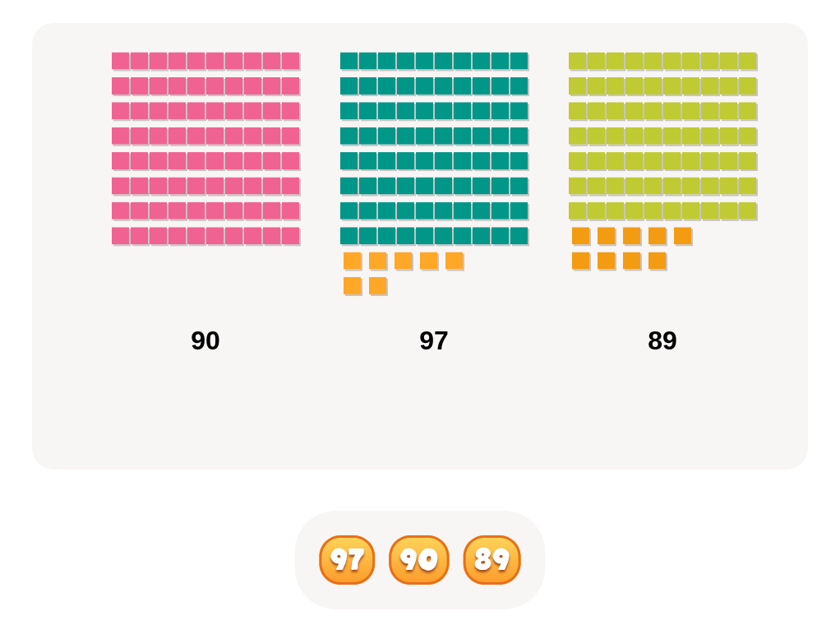Click the yellow-green block grid
The width and height of the screenshot is (840, 634).
point(662,137)
